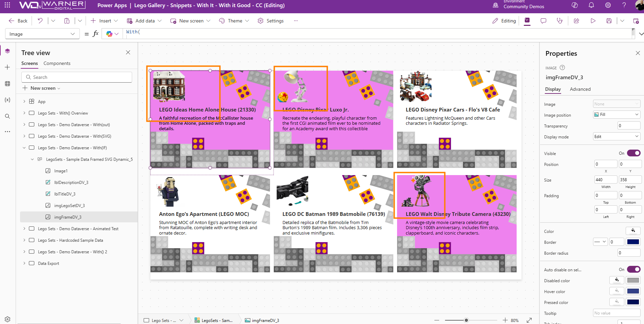Click the Paste clipboard icon
644x324 pixels.
67,21
